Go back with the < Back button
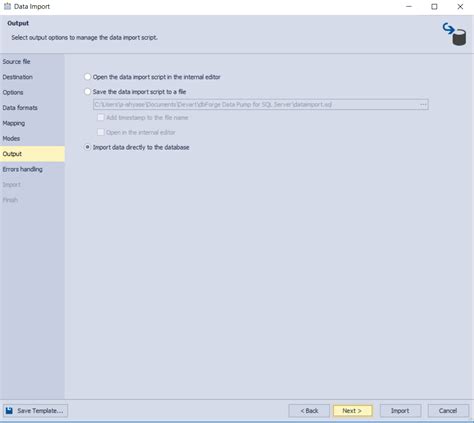Viewport: 474px width, 423px height. pyautogui.click(x=309, y=411)
